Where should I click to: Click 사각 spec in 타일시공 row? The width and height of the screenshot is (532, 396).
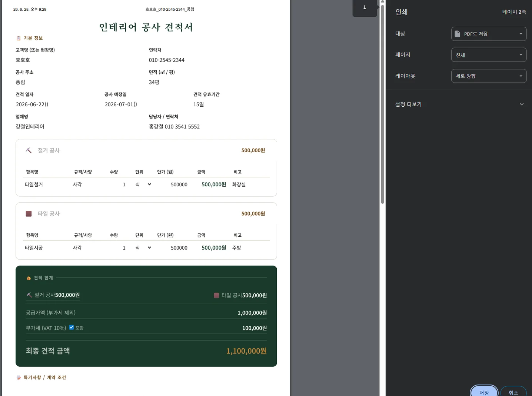coord(77,248)
